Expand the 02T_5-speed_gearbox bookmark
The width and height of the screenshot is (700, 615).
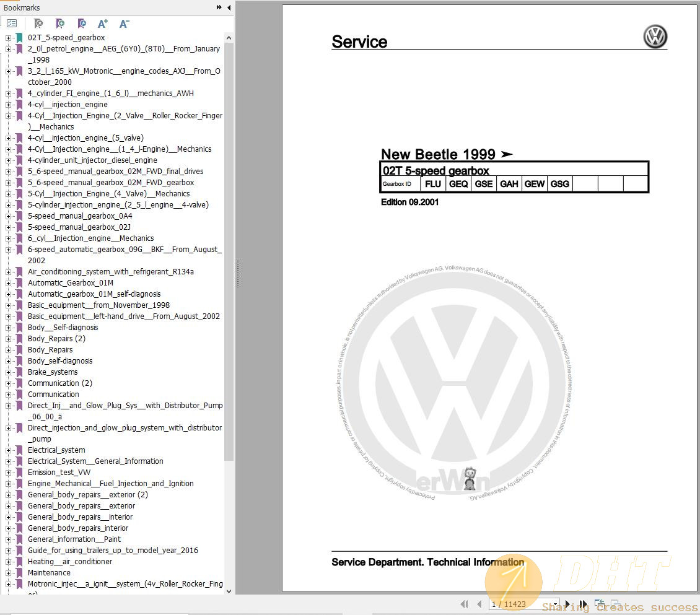(x=8, y=38)
